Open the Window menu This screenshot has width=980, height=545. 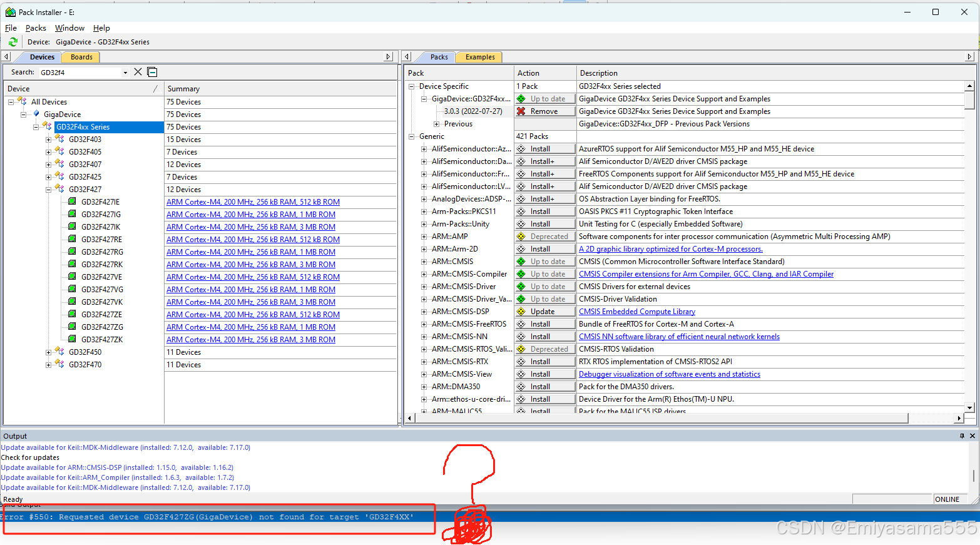69,28
